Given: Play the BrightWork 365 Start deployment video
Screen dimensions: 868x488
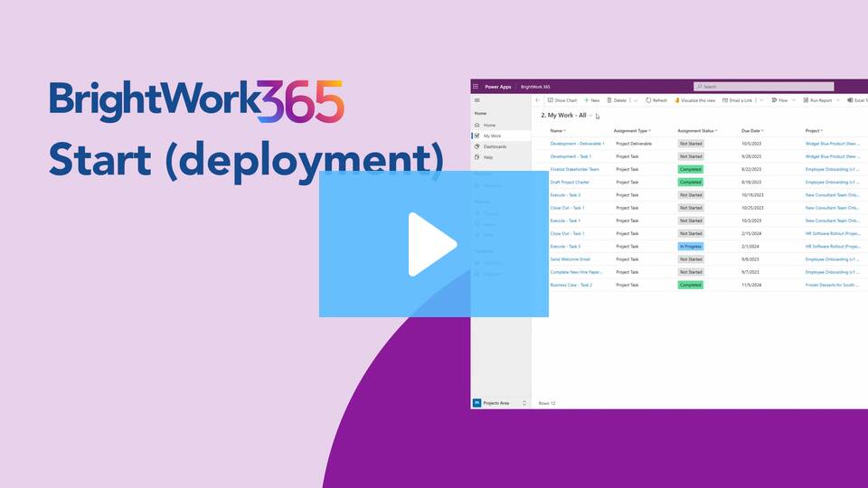Looking at the screenshot, I should [x=433, y=244].
